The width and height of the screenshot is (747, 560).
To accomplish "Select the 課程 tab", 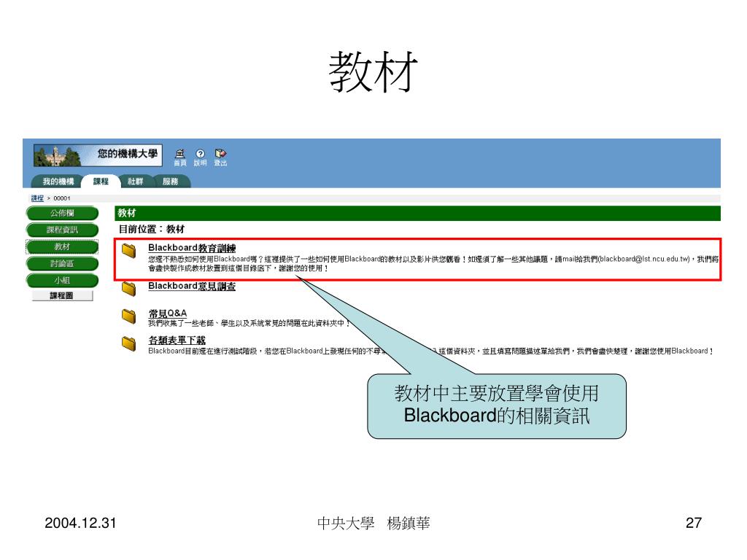I will 101,182.
